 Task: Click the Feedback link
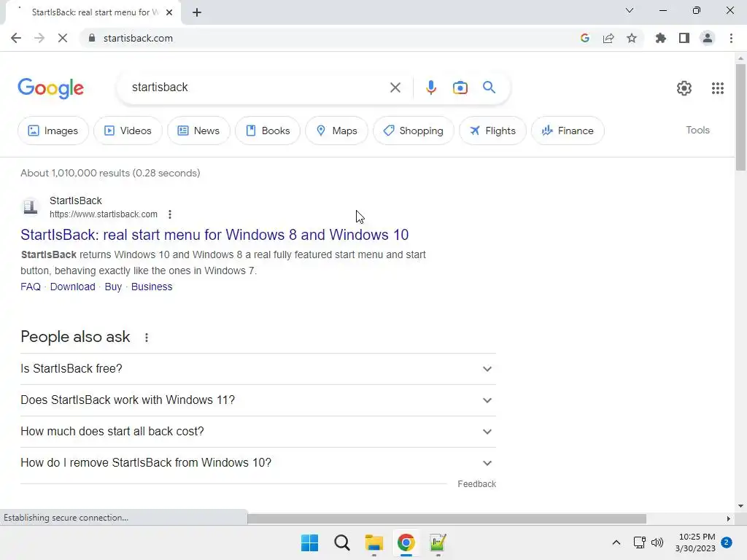point(476,484)
